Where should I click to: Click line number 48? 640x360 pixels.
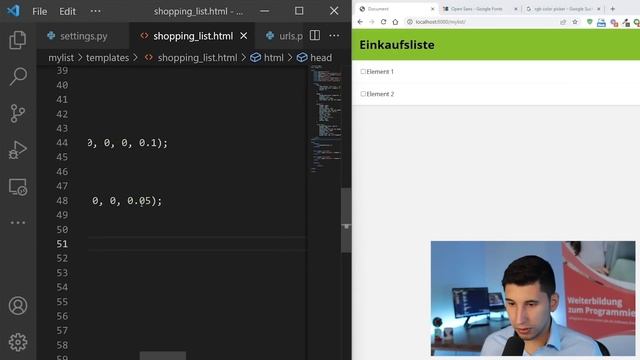tap(62, 200)
